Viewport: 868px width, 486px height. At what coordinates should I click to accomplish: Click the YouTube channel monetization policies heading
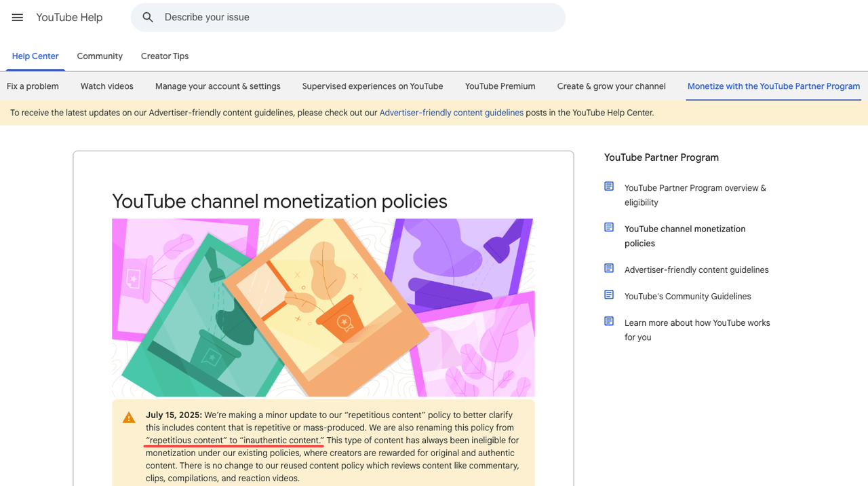(x=279, y=201)
